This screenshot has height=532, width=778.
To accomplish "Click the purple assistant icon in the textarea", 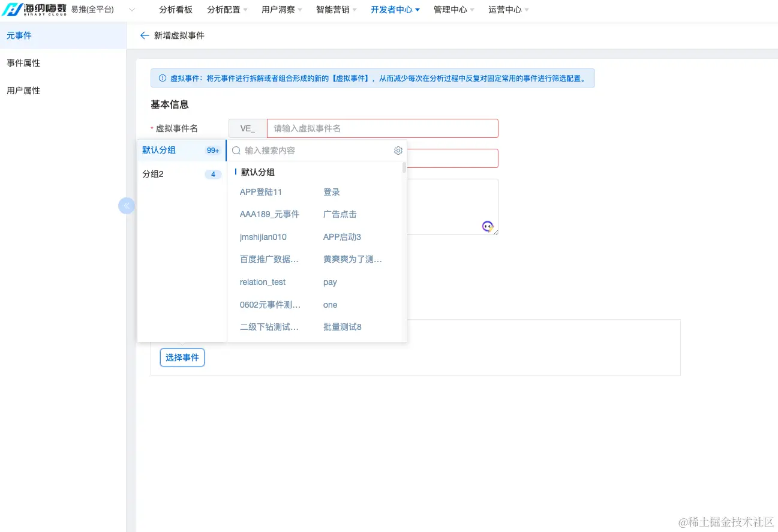I will pos(488,226).
